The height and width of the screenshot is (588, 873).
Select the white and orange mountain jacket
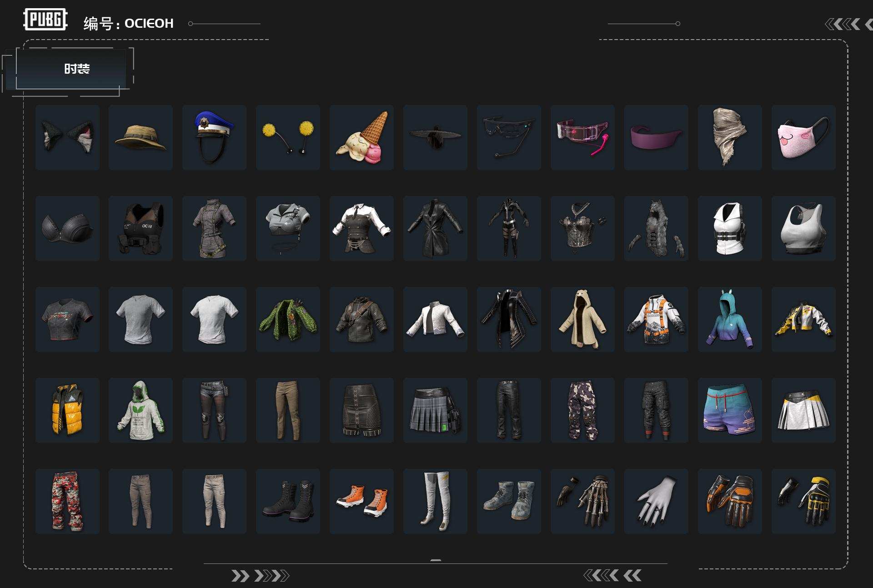pyautogui.click(x=656, y=319)
